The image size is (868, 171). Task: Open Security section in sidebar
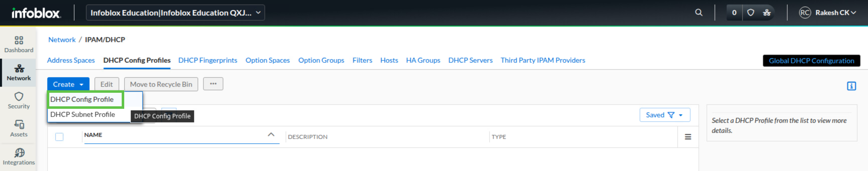[19, 101]
